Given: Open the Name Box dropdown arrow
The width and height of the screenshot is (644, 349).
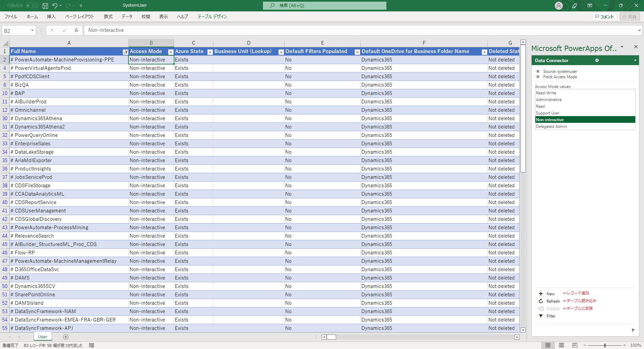Looking at the screenshot, I should (x=32, y=31).
